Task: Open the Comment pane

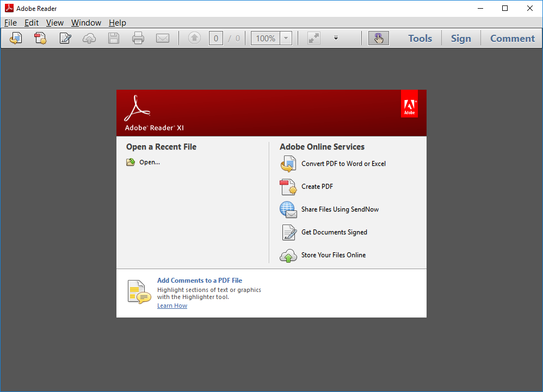Action: point(513,39)
